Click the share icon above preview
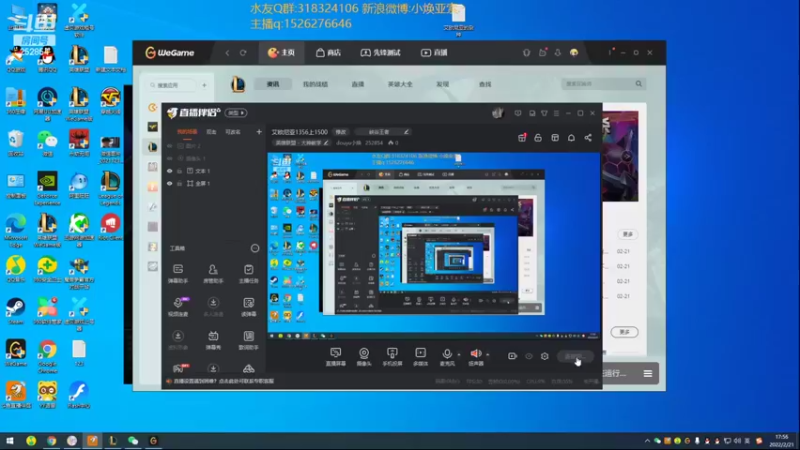Viewport: 800px width, 450px height. (588, 138)
